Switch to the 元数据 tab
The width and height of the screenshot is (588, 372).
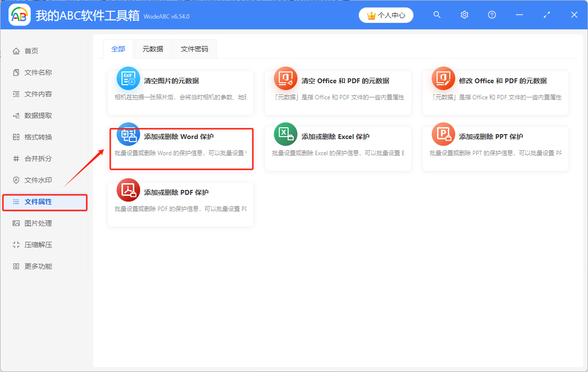152,49
